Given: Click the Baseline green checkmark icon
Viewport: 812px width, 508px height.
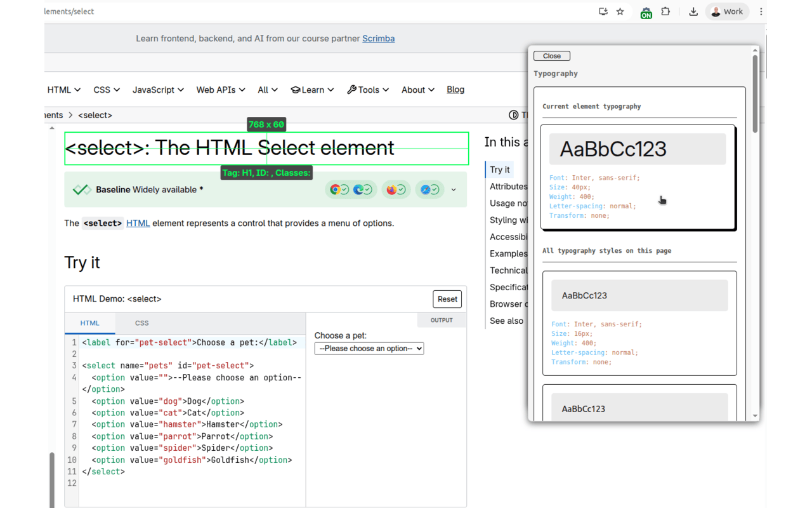Looking at the screenshot, I should [x=82, y=189].
